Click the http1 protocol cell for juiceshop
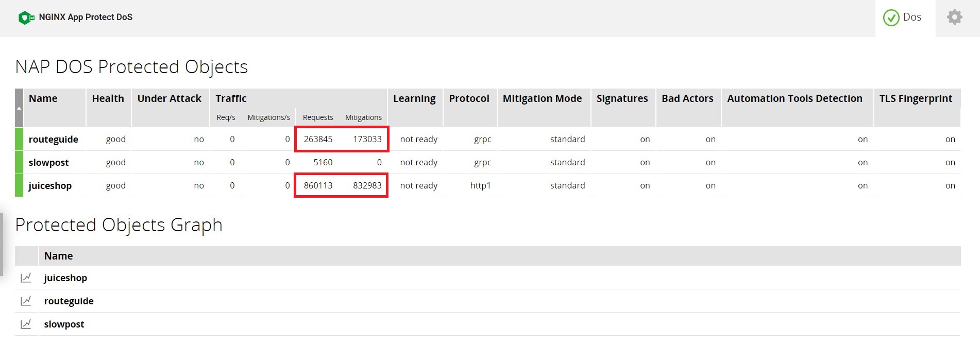This screenshot has height=362, width=980. [480, 185]
